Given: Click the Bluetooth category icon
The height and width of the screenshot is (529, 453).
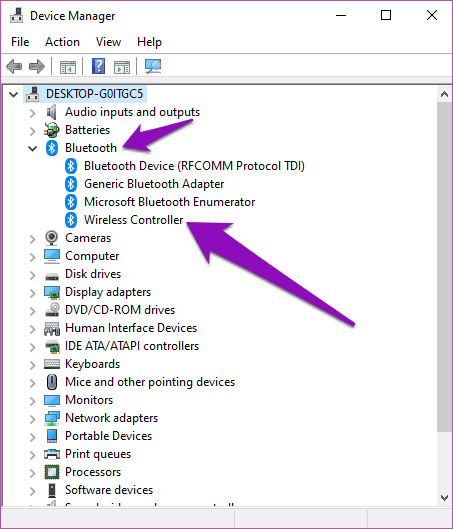Looking at the screenshot, I should click(52, 148).
